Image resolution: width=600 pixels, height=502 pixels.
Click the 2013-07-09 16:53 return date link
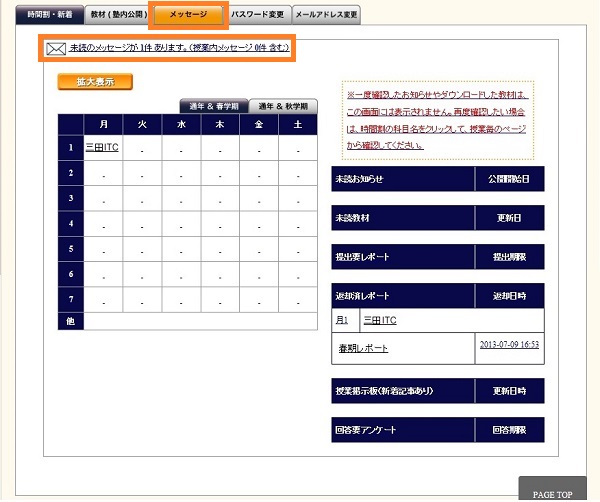tap(509, 345)
